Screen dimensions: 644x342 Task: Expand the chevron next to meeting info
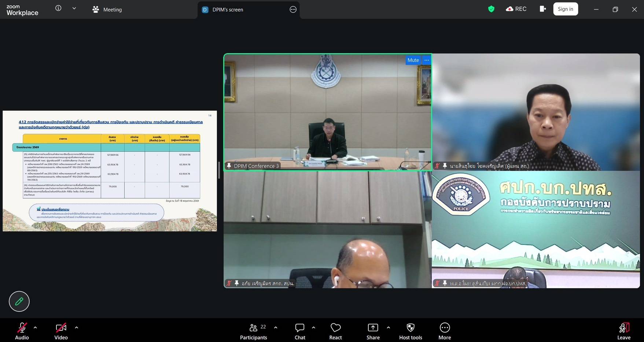74,8
